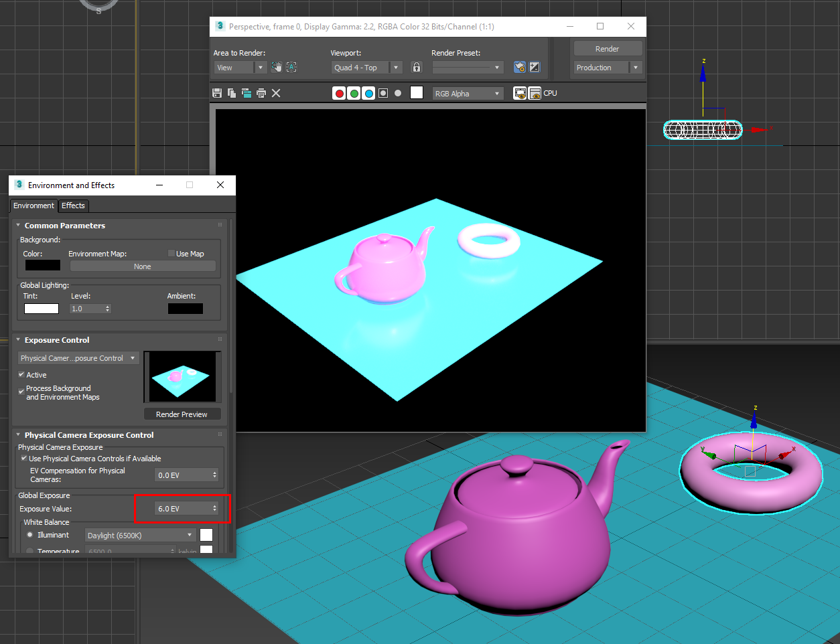Change the Viewport selection from Quad 4 - Top
840x644 pixels.
[x=395, y=67]
